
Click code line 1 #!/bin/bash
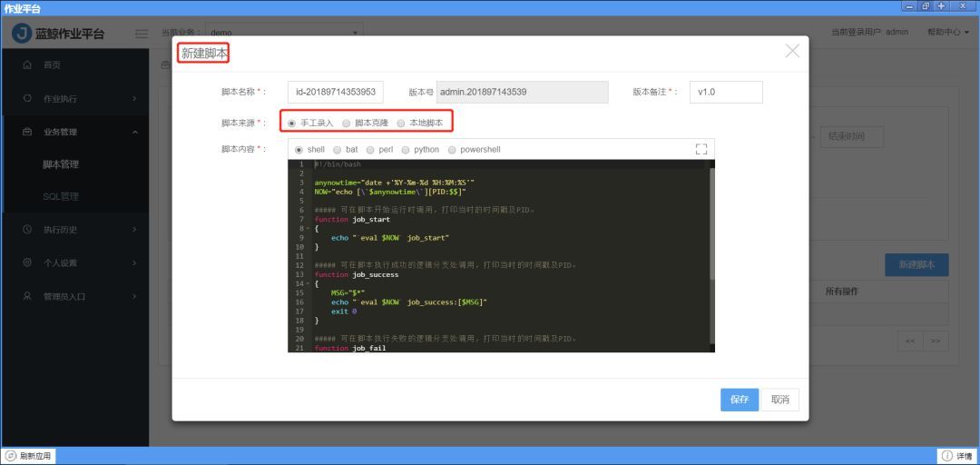coord(338,164)
